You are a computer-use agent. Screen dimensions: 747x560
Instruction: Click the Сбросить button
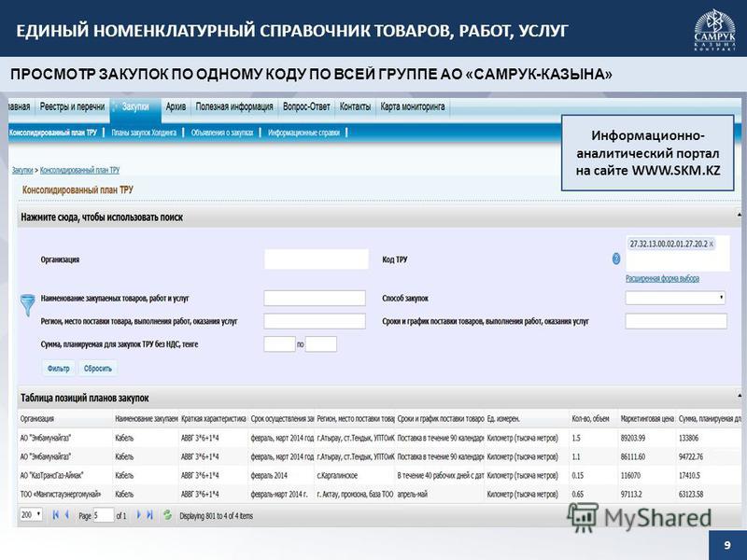coord(98,368)
